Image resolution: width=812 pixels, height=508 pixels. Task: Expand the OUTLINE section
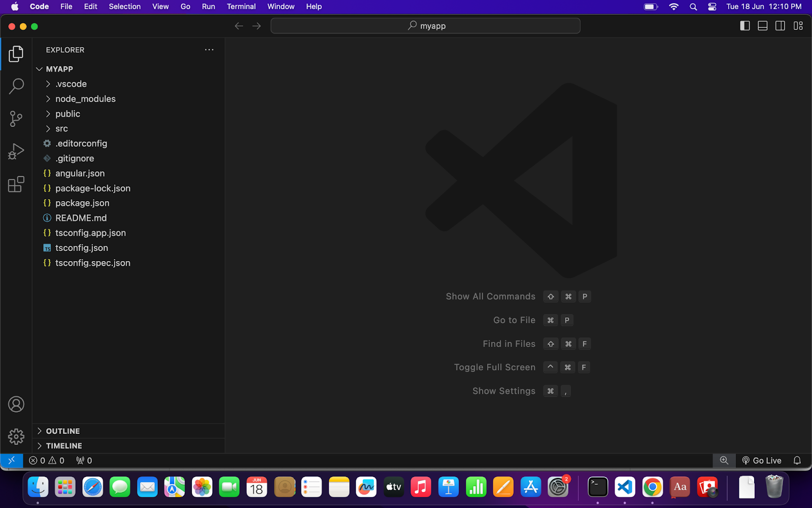coord(63,431)
